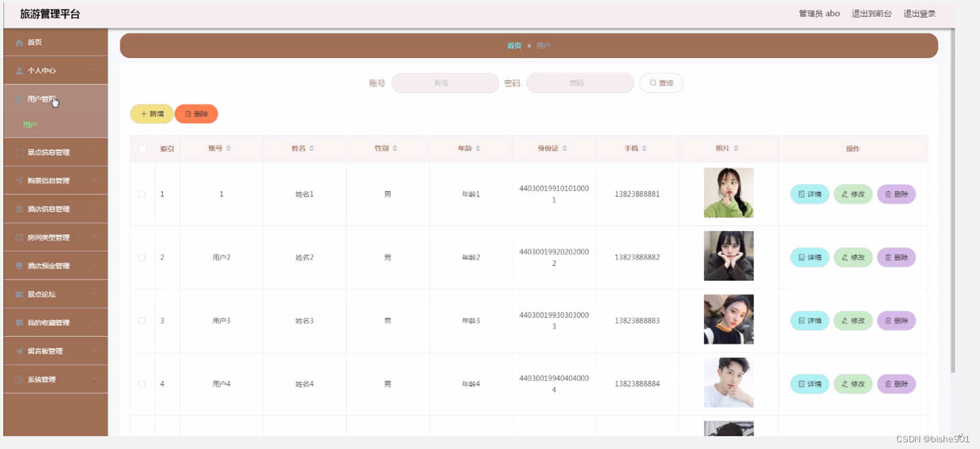Click the 查询 search button

pyautogui.click(x=661, y=83)
